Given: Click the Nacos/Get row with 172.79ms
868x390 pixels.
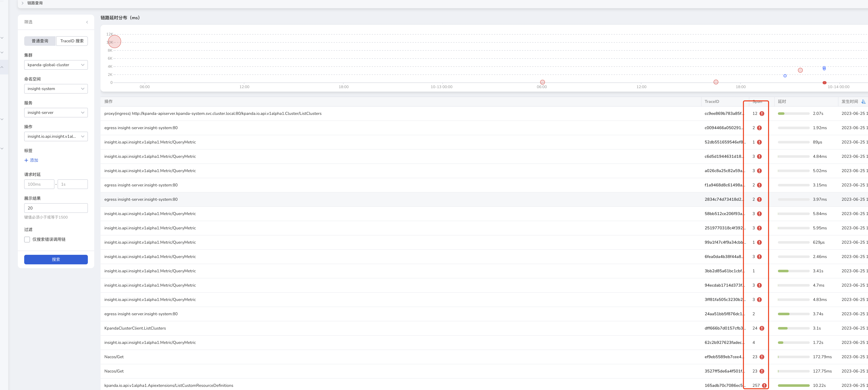Looking at the screenshot, I should click(484, 357).
